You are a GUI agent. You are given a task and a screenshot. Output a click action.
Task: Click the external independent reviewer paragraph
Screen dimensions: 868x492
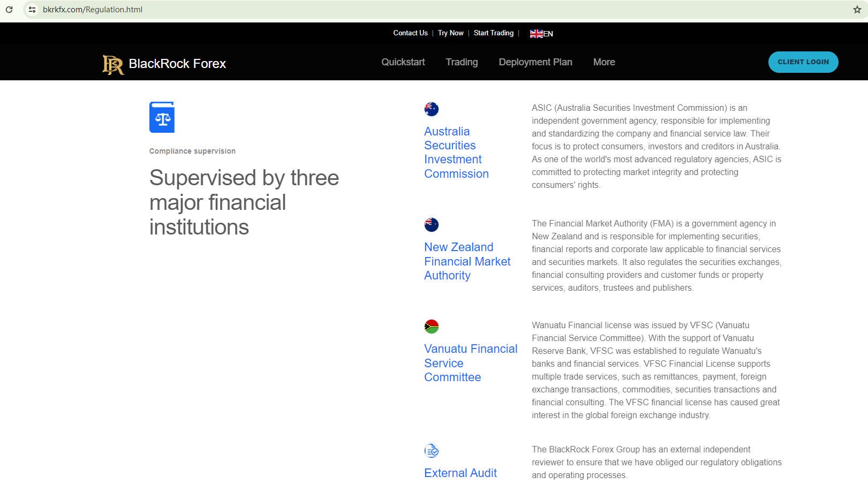[656, 463]
